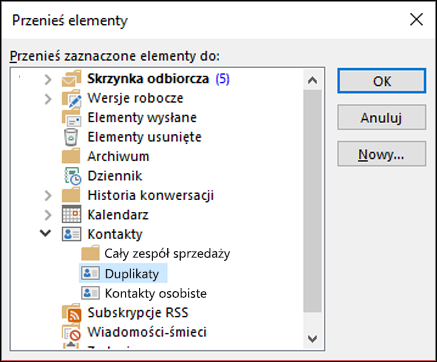Screen dimensions: 437x362
Task: Select the Subskrypcje RSS label
Action: (138, 313)
